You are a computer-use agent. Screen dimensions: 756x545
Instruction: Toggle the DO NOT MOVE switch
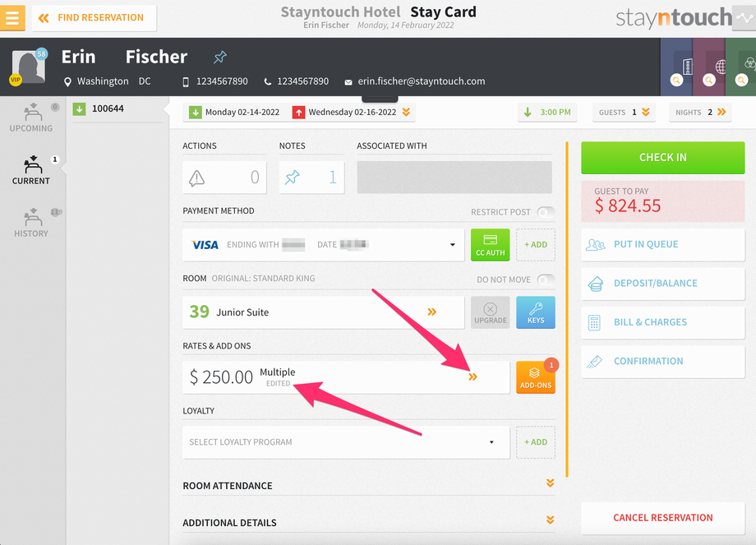(546, 279)
